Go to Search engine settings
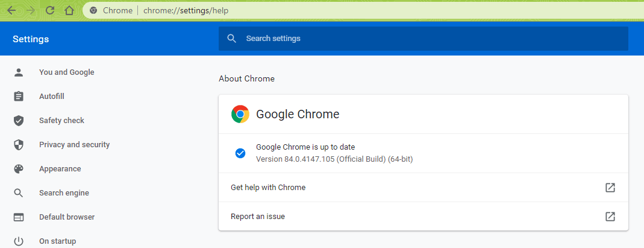Viewport: 644px width, 248px height. [x=64, y=193]
